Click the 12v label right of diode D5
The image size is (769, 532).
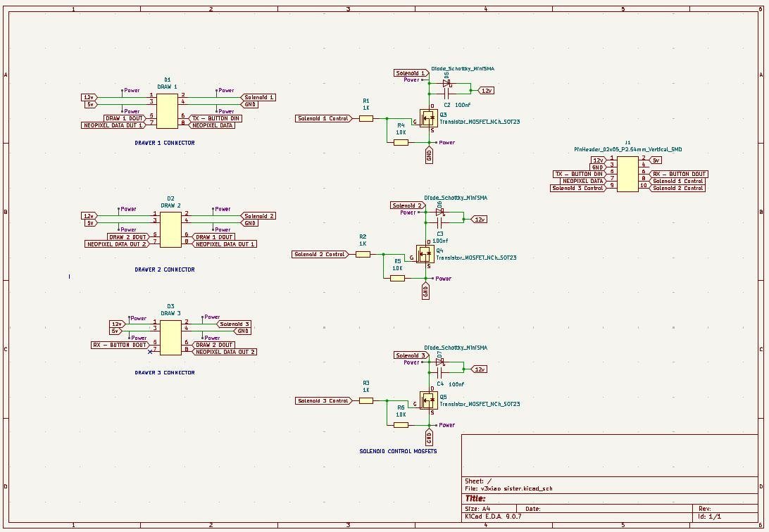pos(485,91)
